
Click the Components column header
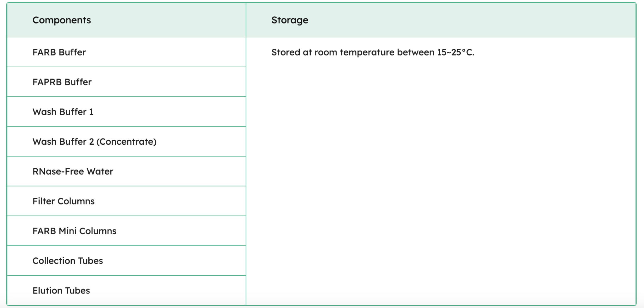[x=62, y=20]
